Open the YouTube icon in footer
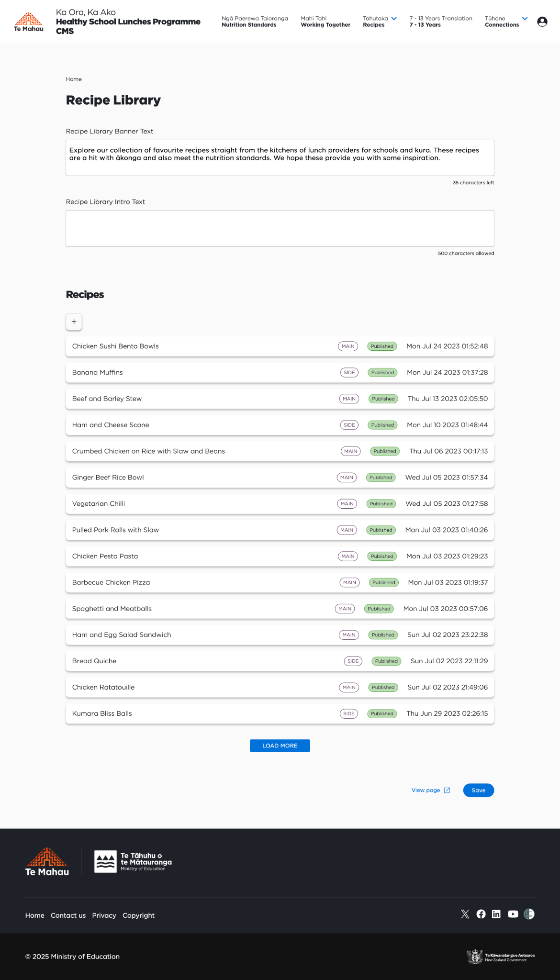Viewport: 560px width, 980px height. [x=513, y=914]
